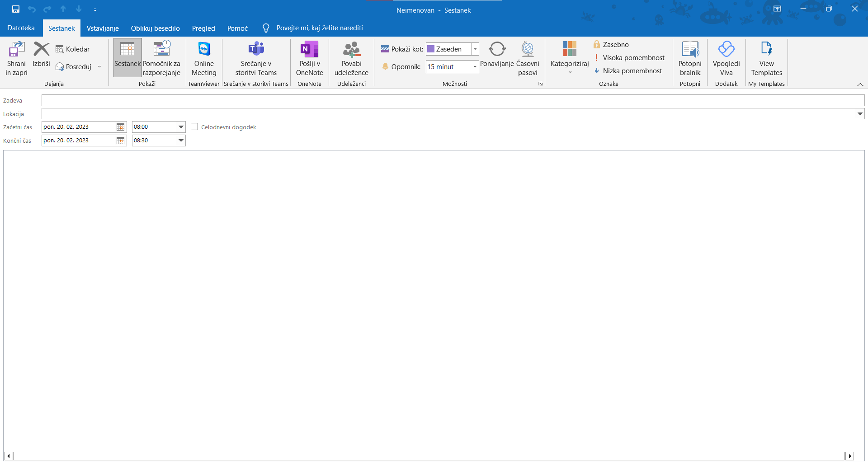Screen dimensions: 868x464
Task: Collapse the ribbon with chevron arrow
Action: tap(860, 84)
